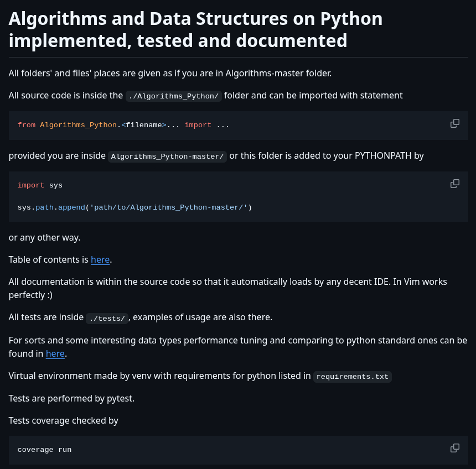This screenshot has width=476, height=469.
Task: Click the "from" keyword in import snippet
Action: 26,125
